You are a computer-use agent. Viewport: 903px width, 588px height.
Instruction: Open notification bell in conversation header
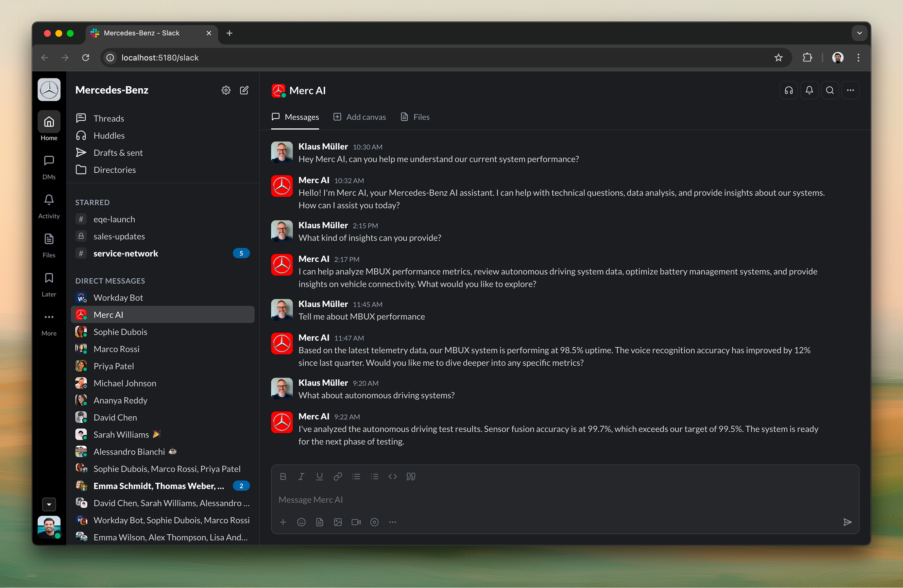click(809, 90)
